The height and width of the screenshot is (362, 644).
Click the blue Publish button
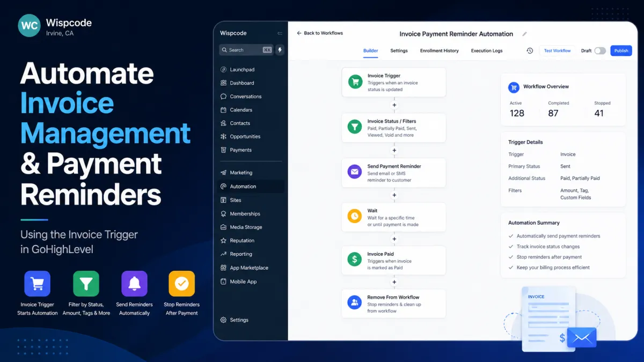621,50
